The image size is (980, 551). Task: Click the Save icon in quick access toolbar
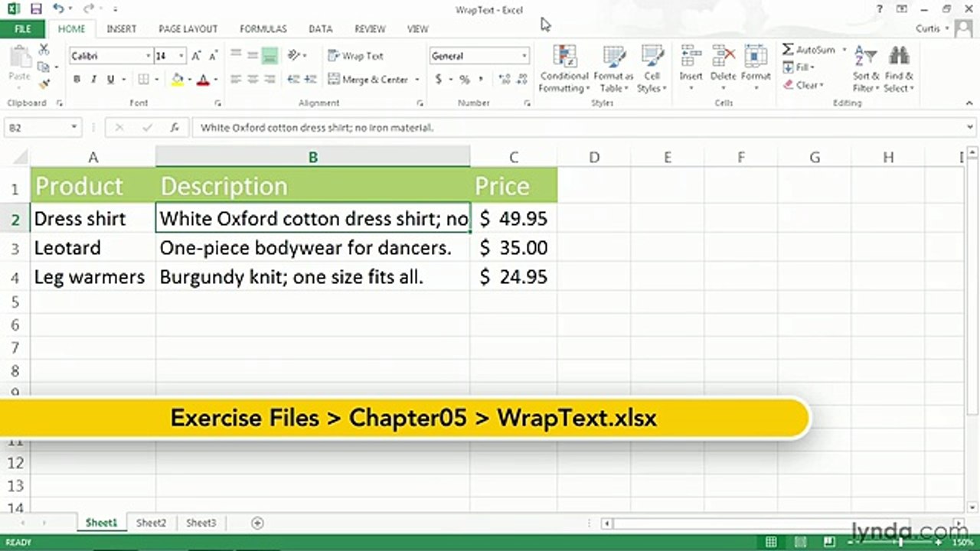(35, 9)
